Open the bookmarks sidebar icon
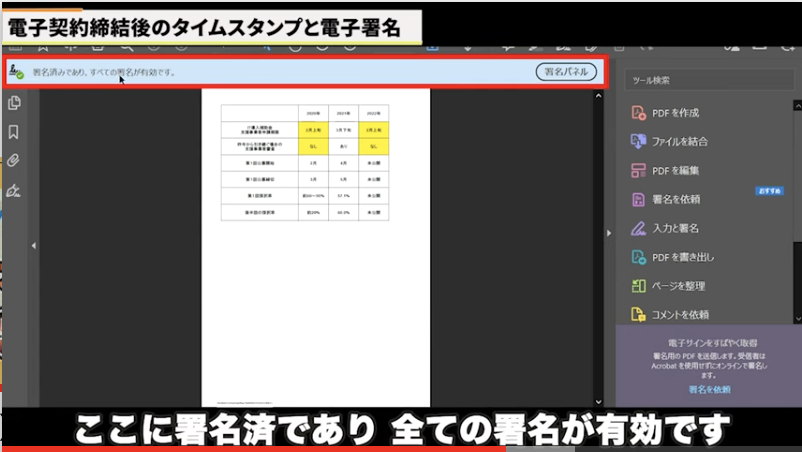 coord(14,132)
